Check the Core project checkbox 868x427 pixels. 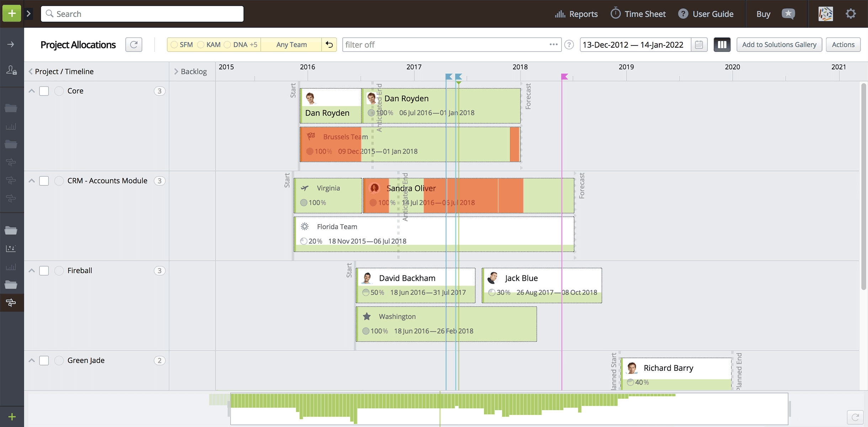point(44,91)
